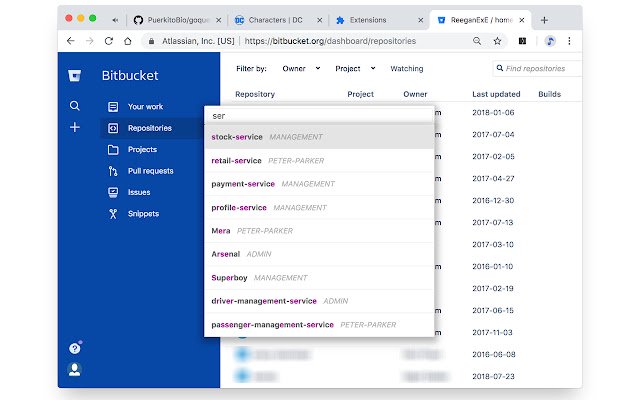This screenshot has width=640, height=400.
Task: Click the Bitbucket logo icon in sidebar
Action: (x=74, y=76)
